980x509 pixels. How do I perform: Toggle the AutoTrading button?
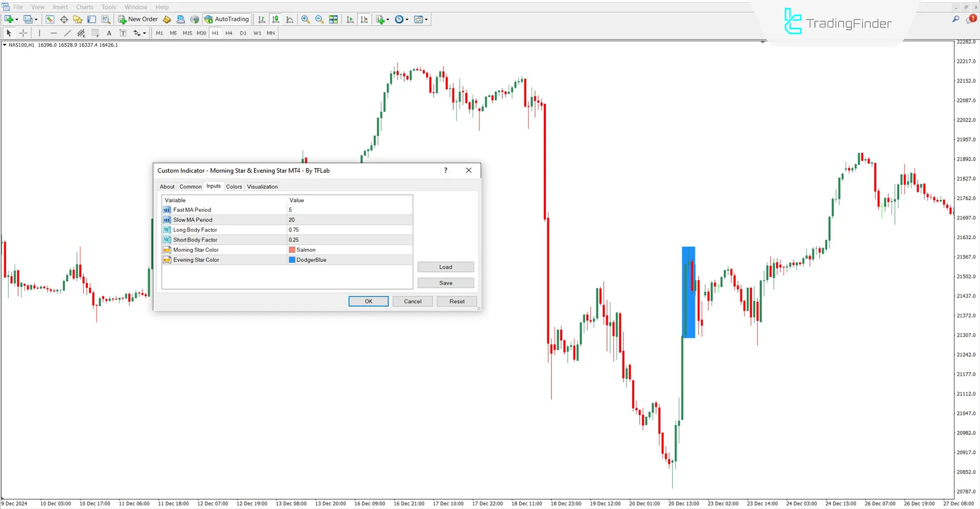click(227, 19)
